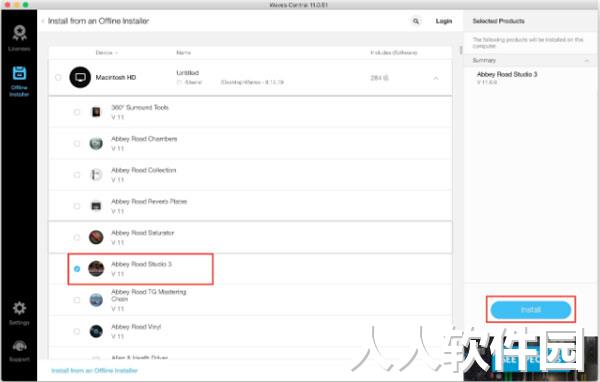600x382 pixels.
Task: Click the search magnifier icon
Action: [416, 21]
